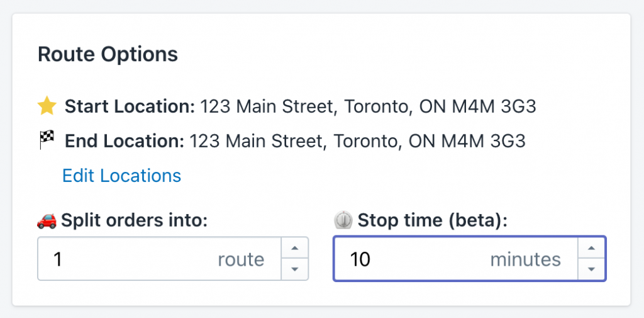Decrease stop time minutes using down arrow
The image size is (644, 318).
(591, 270)
